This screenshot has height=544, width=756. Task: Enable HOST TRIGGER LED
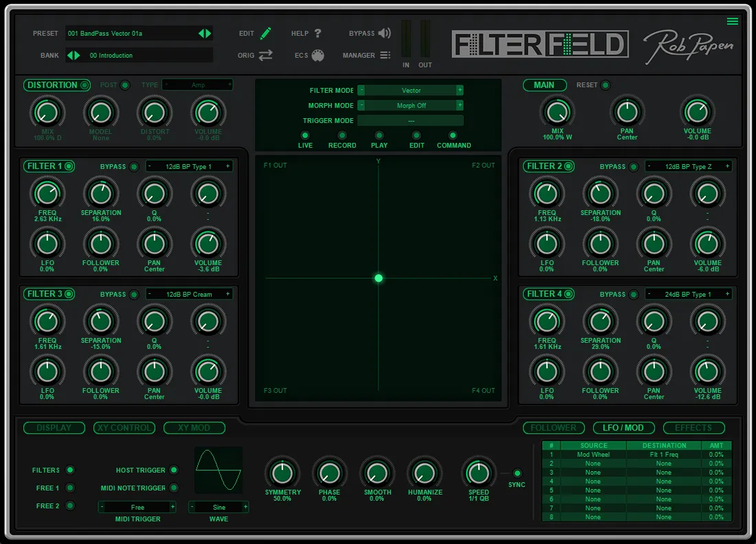point(174,470)
